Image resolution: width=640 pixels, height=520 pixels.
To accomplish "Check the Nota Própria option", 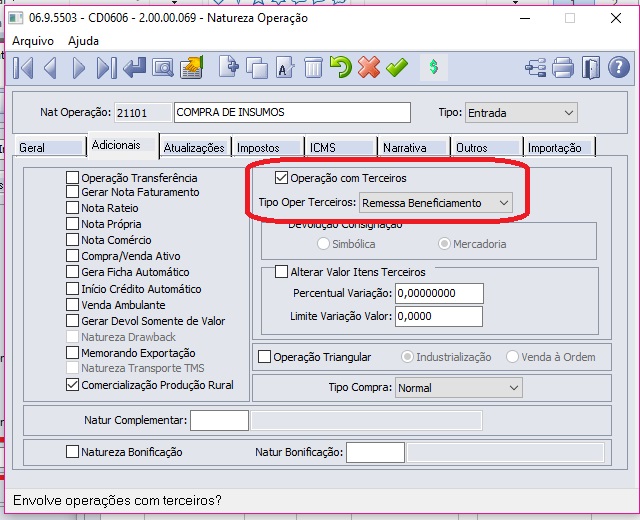I will click(x=72, y=224).
